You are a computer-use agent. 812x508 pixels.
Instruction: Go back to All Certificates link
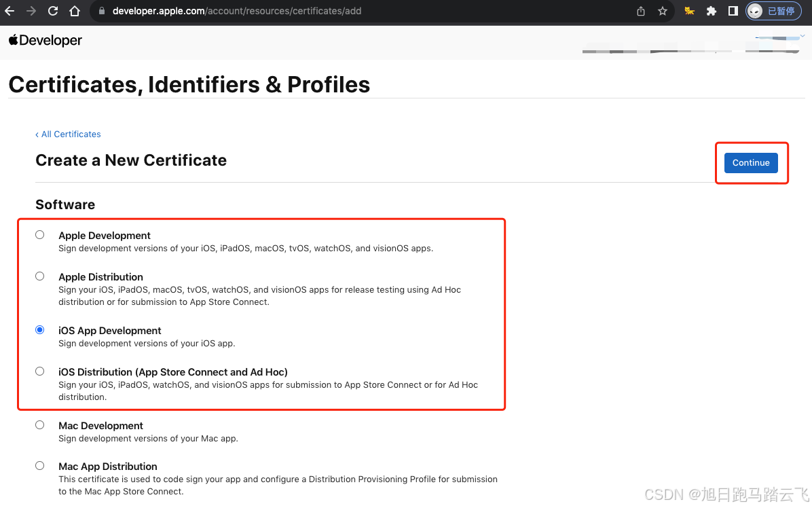pos(68,134)
